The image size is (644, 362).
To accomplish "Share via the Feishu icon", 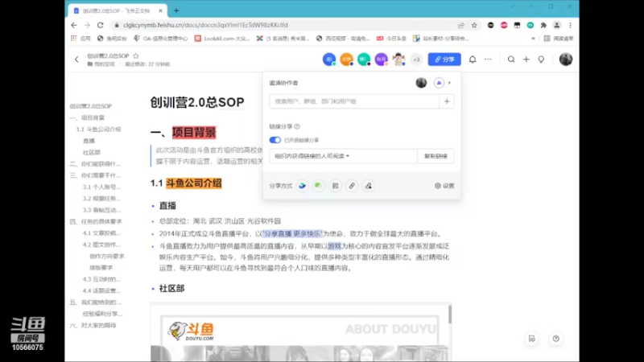I will coord(302,186).
